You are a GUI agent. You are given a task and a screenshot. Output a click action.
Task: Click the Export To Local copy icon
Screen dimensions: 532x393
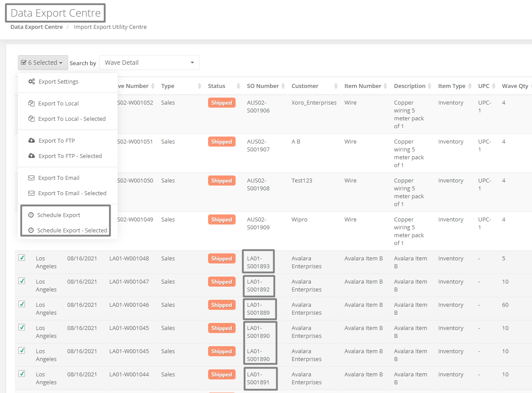31,104
